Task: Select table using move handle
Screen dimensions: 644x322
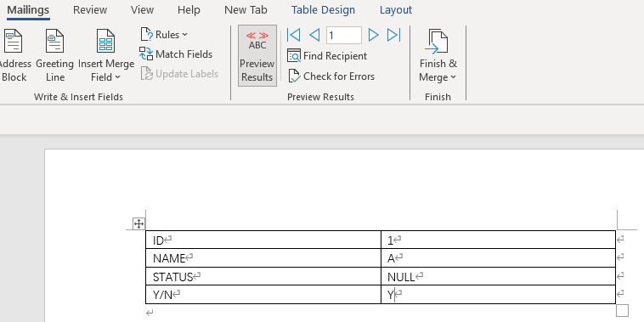Action: point(138,223)
